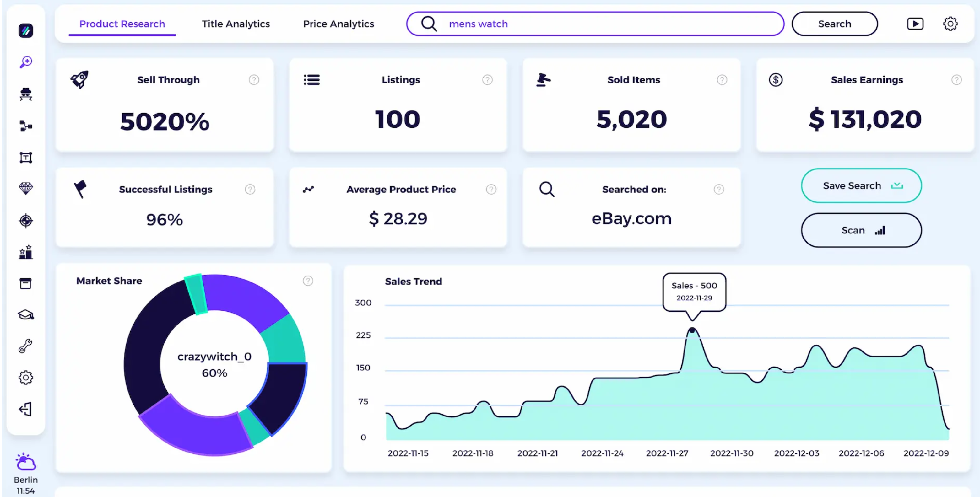Show help for Sales Earnings
This screenshot has height=499, width=980.
956,80
